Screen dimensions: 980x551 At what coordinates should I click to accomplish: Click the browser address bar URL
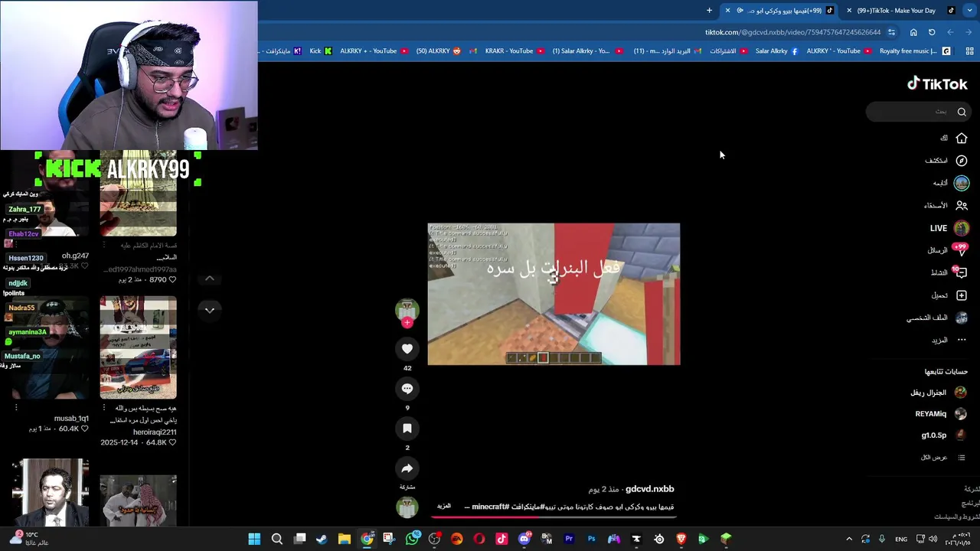[x=792, y=32]
